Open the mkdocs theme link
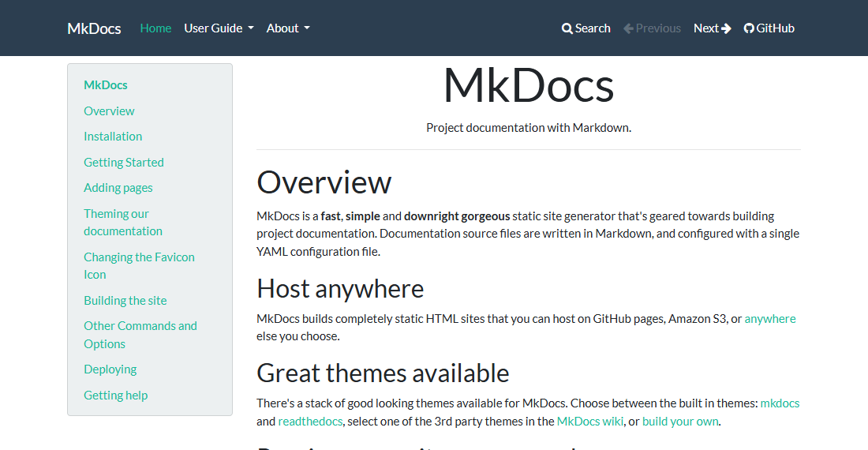Viewport: 868px width, 450px height. (780, 403)
